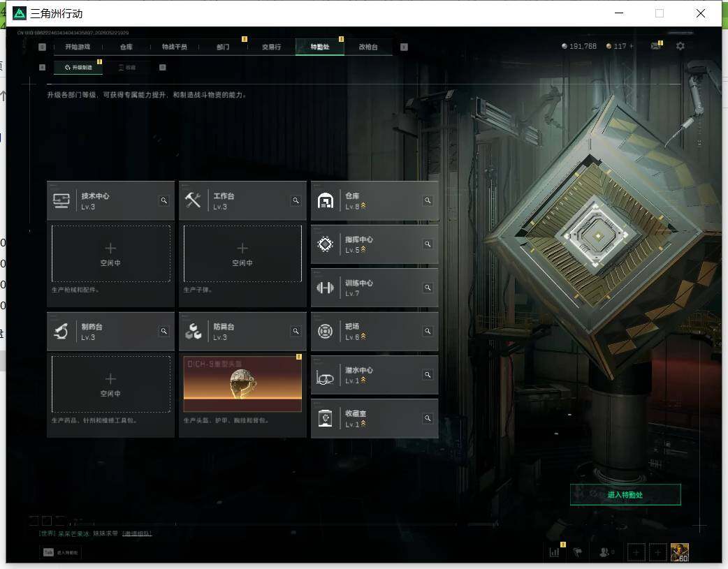Viewport: 728px width, 569px height.
Task: Click the 防具台 blocks icon
Action: pyautogui.click(x=193, y=332)
